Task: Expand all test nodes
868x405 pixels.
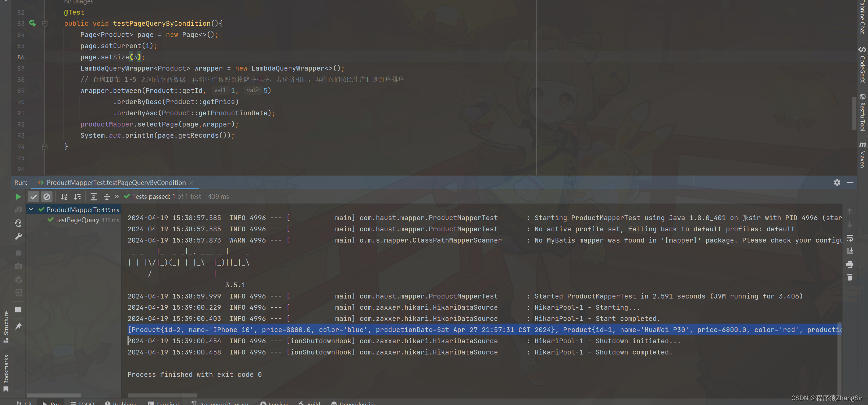Action: [x=93, y=197]
